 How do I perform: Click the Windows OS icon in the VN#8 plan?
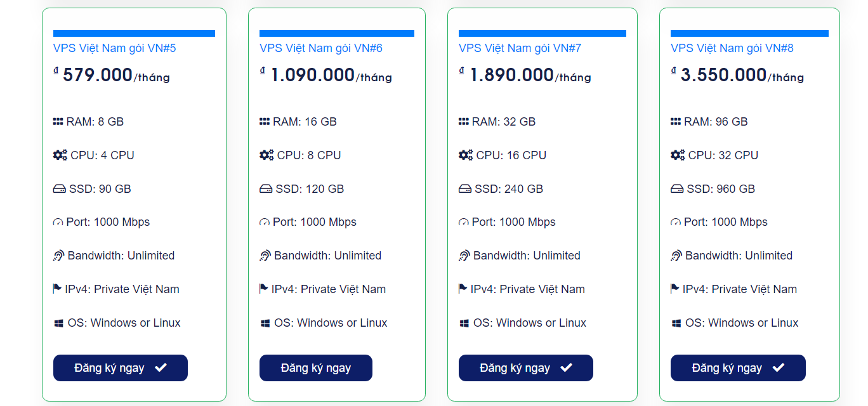click(x=676, y=324)
